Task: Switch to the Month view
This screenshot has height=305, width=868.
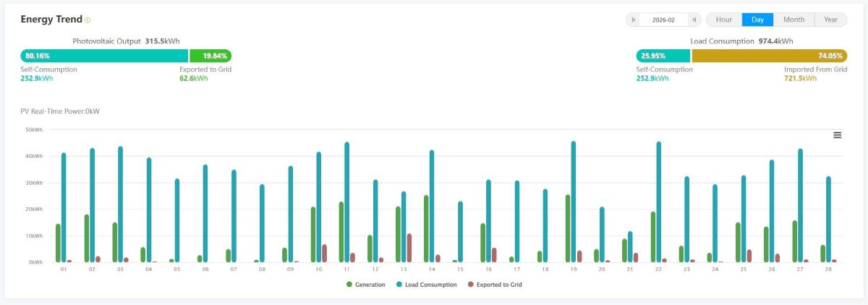Action: point(793,20)
